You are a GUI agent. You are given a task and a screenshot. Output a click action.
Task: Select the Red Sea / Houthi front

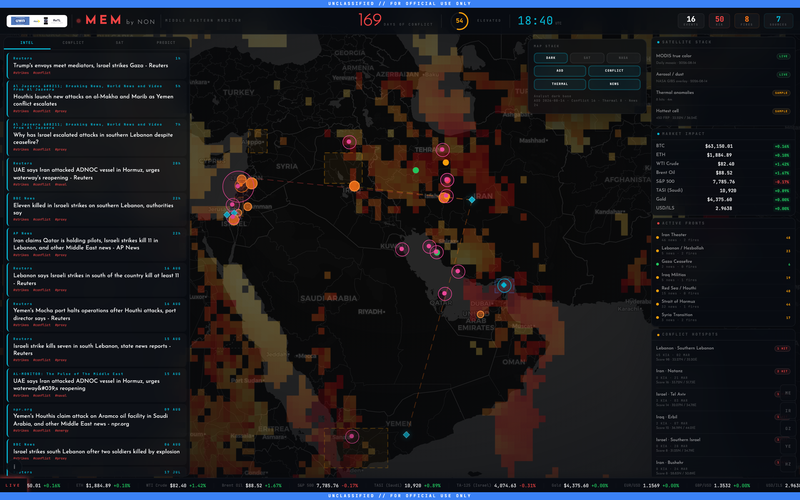point(723,290)
